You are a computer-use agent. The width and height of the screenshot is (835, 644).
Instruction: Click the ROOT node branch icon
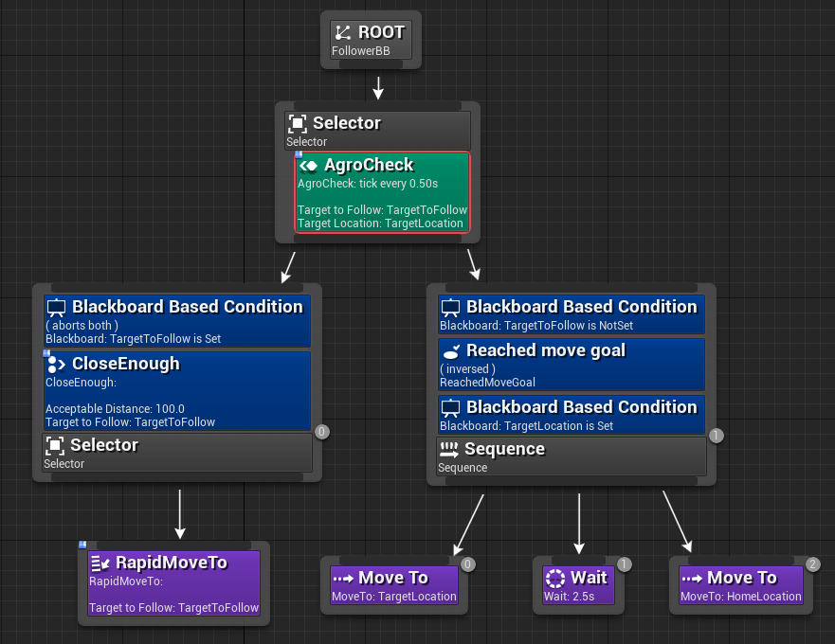343,32
